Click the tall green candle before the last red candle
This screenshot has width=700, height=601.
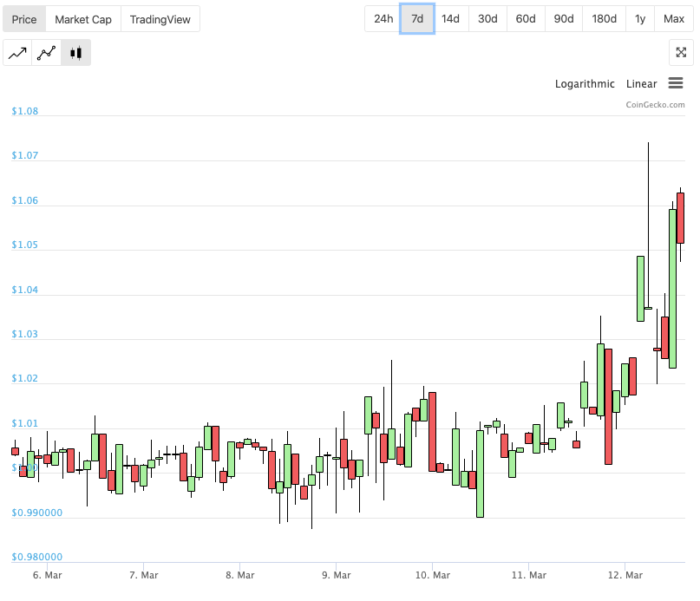tap(672, 289)
